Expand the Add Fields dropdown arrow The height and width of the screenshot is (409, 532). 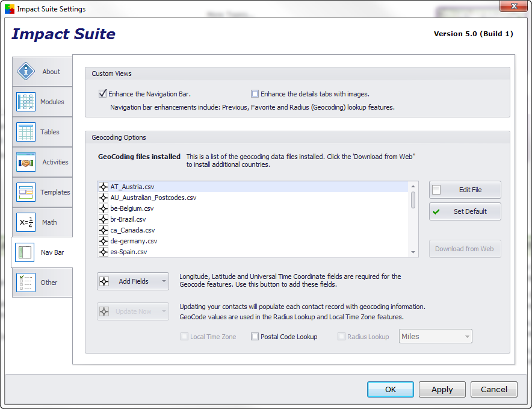pyautogui.click(x=164, y=281)
